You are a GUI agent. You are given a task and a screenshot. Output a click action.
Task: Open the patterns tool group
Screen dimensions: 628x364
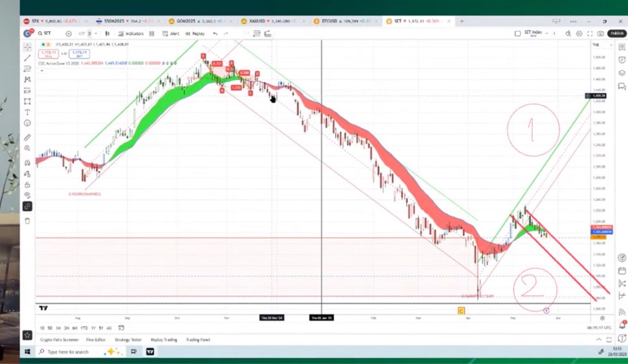coord(27,79)
